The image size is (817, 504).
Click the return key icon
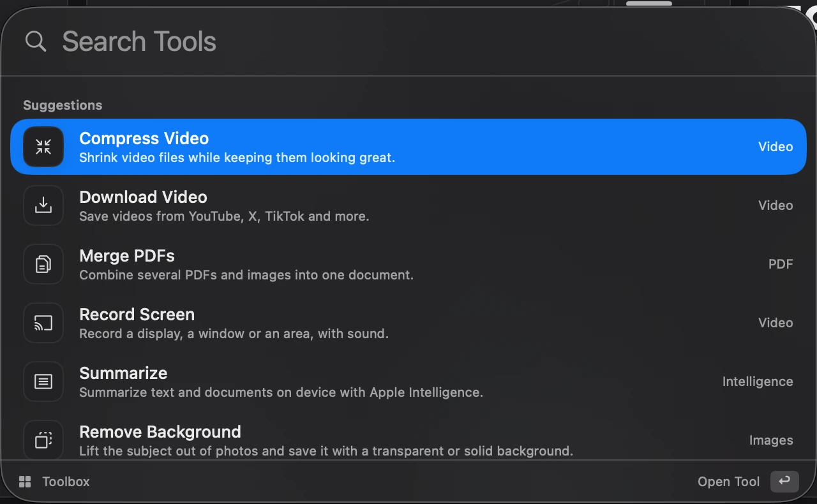point(784,482)
